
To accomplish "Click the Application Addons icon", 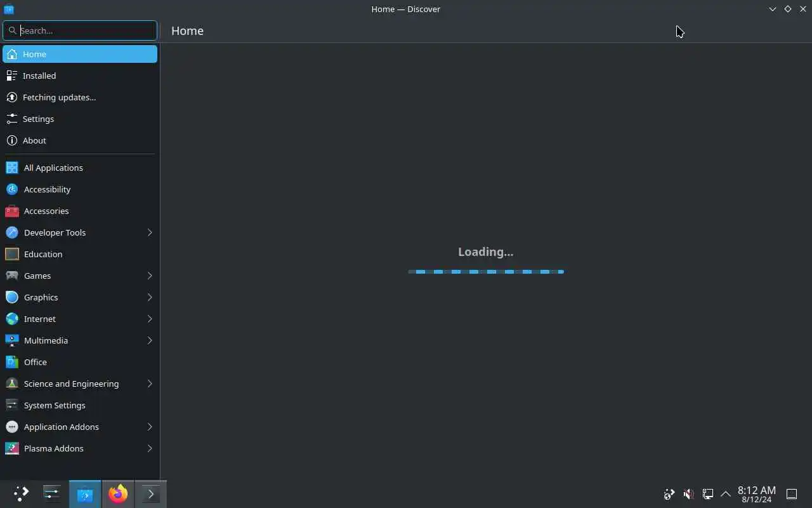I will tap(12, 427).
